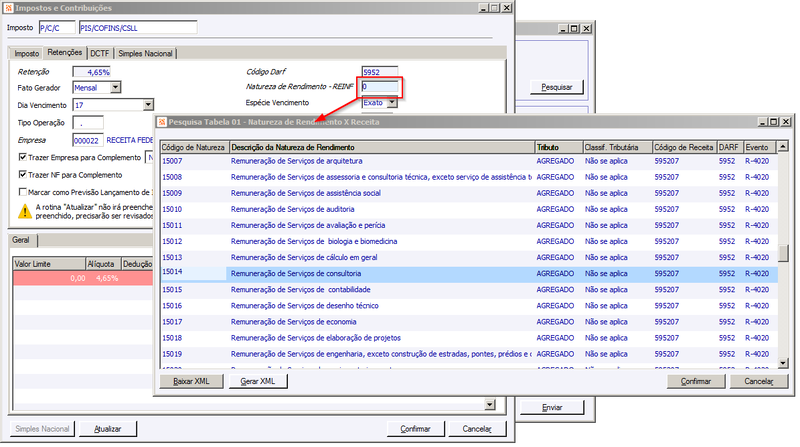Select row 15017 Serviços de economia
This screenshot has width=800, height=447.
tap(469, 321)
